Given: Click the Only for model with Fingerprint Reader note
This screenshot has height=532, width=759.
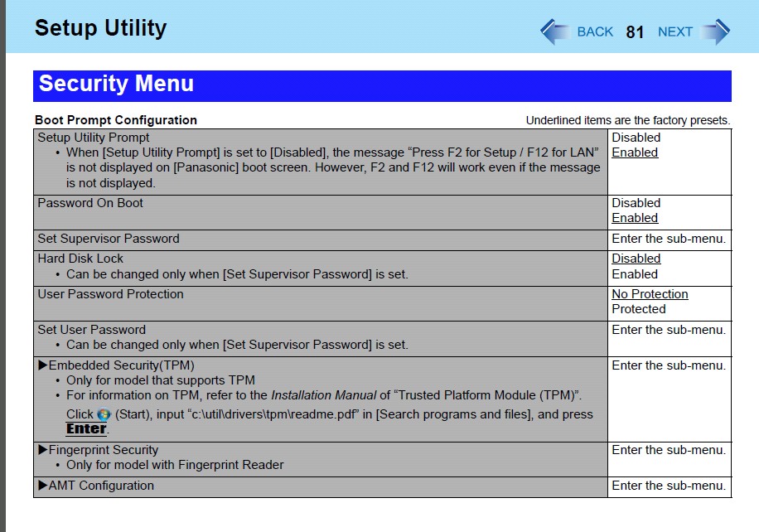Looking at the screenshot, I should tap(175, 465).
